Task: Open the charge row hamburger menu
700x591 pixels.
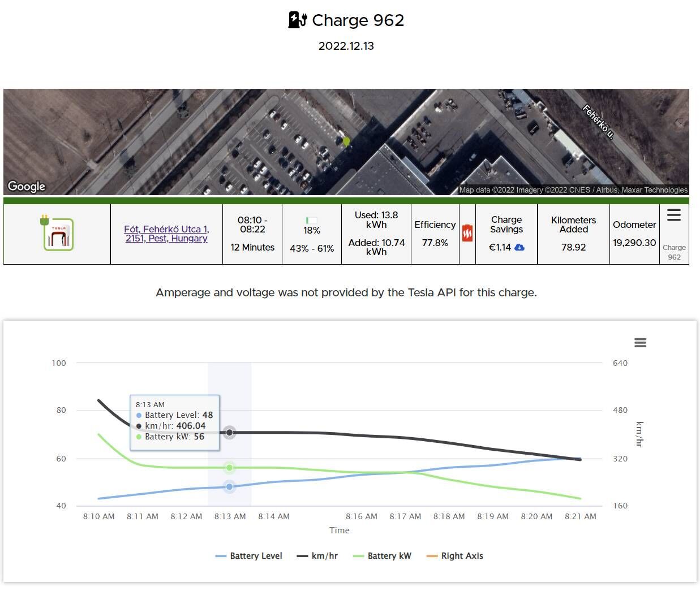Action: click(x=673, y=215)
